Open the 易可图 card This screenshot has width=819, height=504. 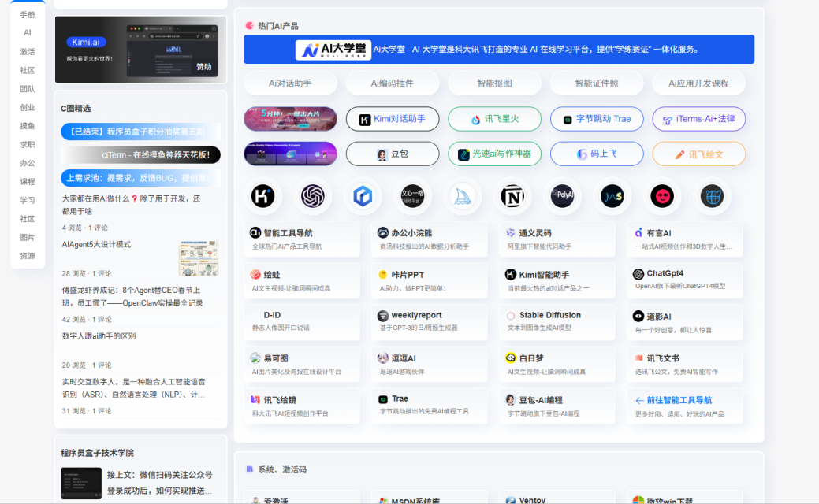[302, 364]
